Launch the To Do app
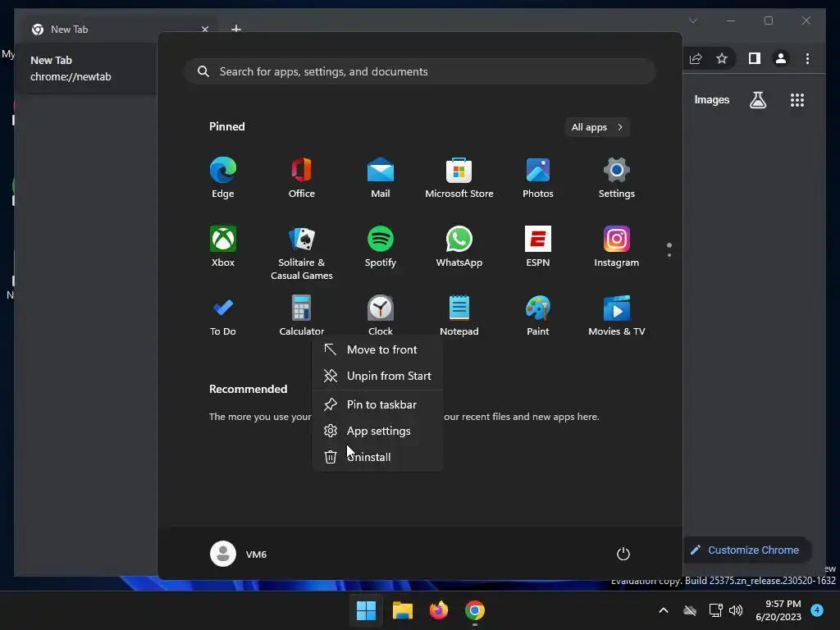The image size is (840, 630). point(223,316)
